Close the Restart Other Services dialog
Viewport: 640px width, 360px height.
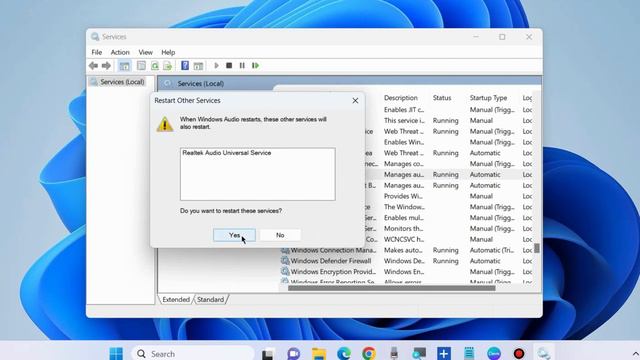tap(355, 100)
